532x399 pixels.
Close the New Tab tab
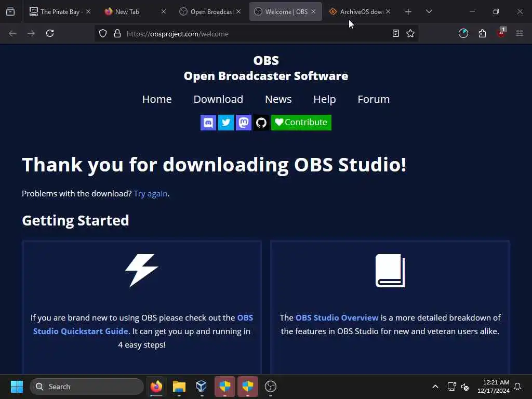tap(164, 11)
